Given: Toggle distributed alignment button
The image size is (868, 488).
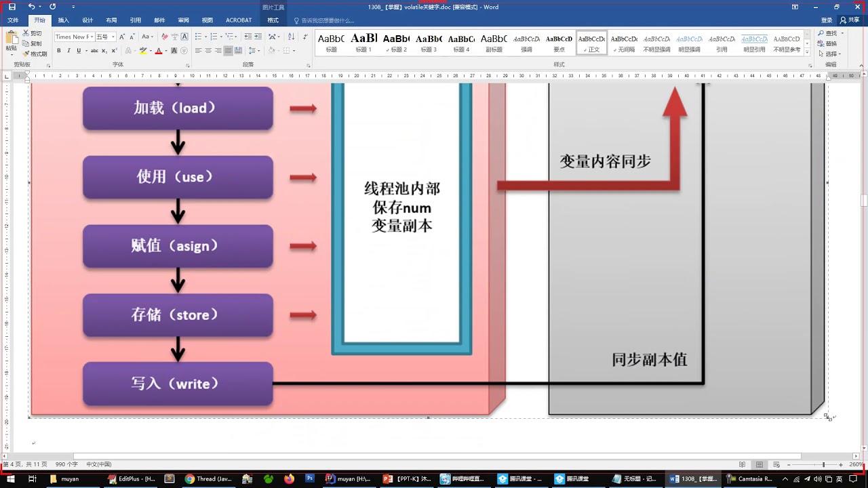Looking at the screenshot, I should [238, 51].
